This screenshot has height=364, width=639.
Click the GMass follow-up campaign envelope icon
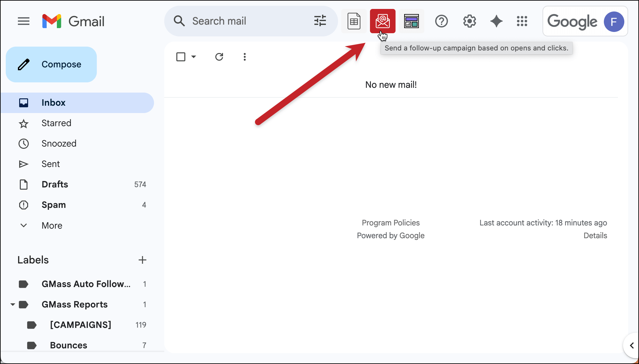pos(382,21)
